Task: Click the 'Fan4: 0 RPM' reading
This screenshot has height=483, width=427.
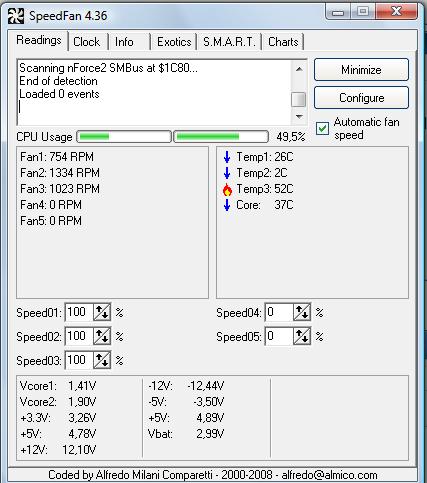Action: coord(51,205)
